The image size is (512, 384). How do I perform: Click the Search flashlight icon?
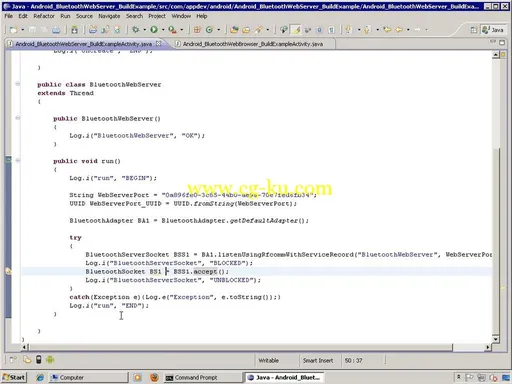coord(259,30)
